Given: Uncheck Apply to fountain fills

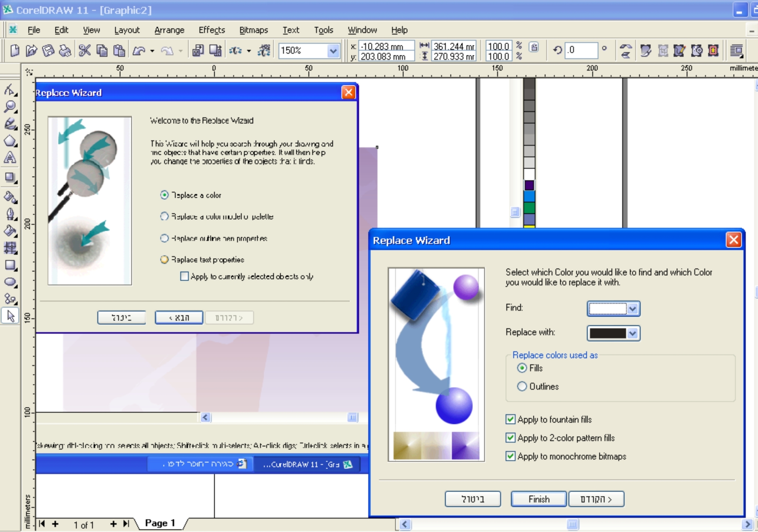Looking at the screenshot, I should click(x=510, y=420).
